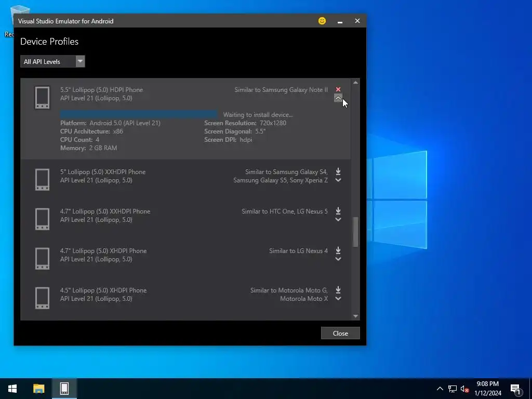Select the 4.5" Lollipop (5.0) XHDPI Phone title
Viewport: 532px width, 399px height.
coord(103,290)
